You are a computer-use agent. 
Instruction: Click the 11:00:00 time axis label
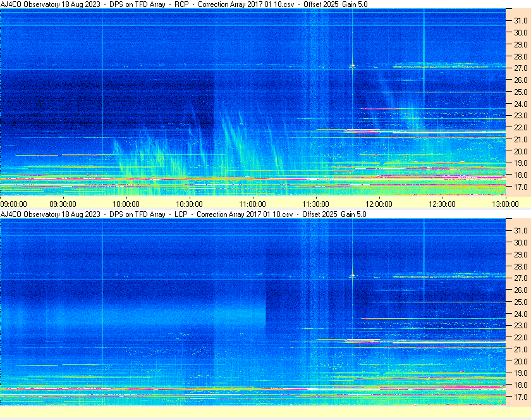point(252,204)
